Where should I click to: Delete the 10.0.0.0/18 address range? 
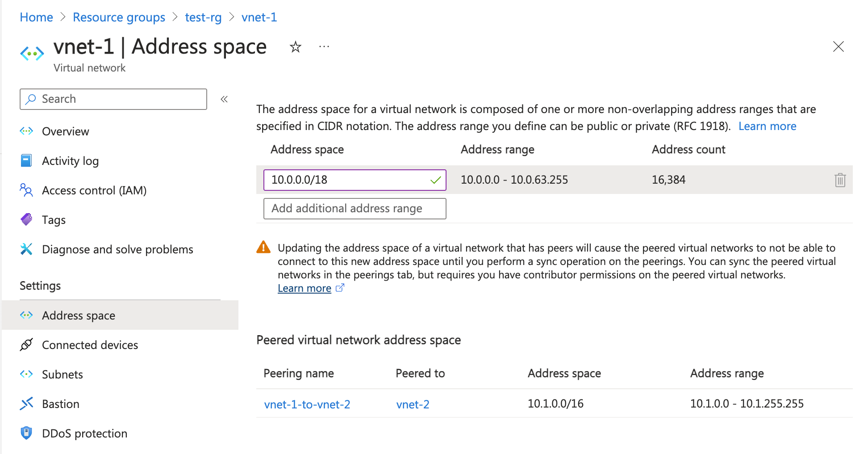pos(840,180)
